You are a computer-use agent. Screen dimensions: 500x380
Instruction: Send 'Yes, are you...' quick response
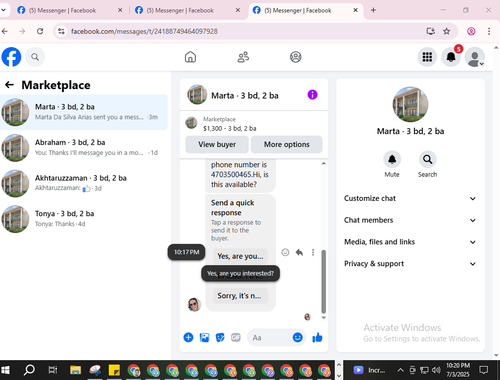pyautogui.click(x=240, y=256)
